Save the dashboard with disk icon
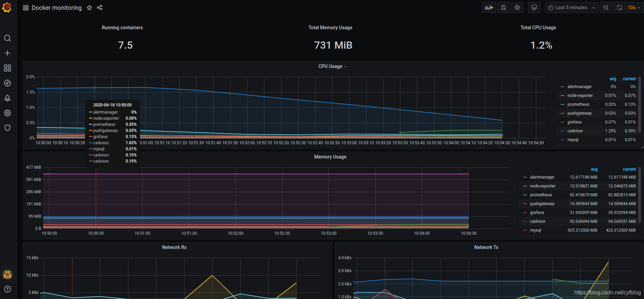Viewport: 644px width, 299px height. (504, 7)
